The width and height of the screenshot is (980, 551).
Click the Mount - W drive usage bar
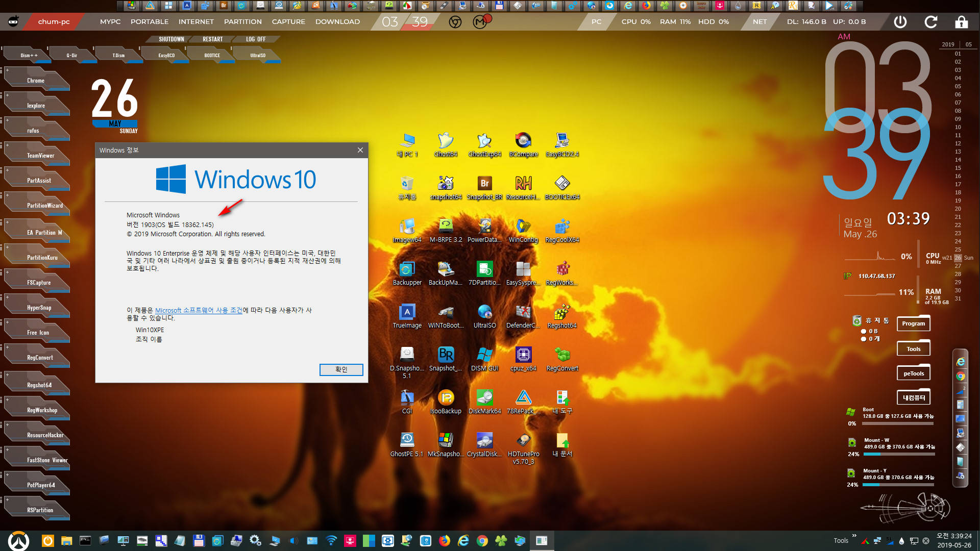tap(899, 454)
